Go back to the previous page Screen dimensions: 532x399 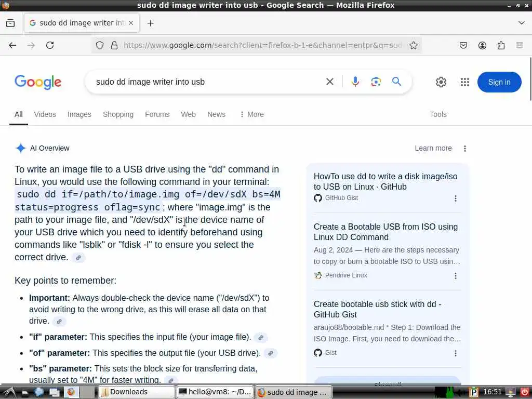click(x=12, y=45)
